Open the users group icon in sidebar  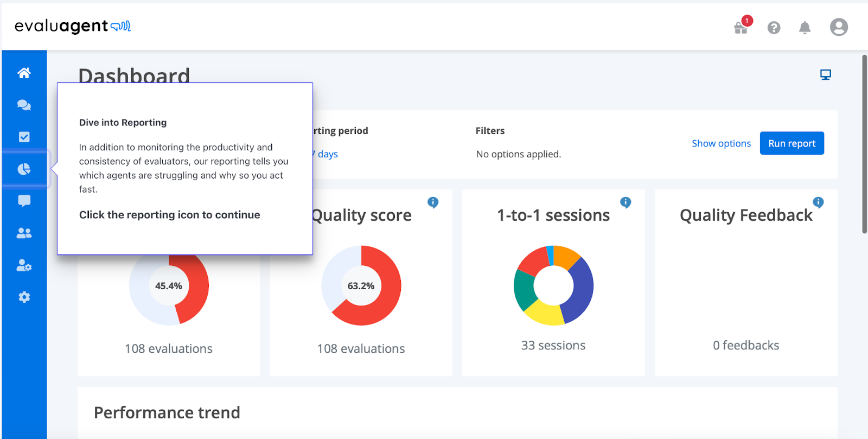tap(24, 233)
